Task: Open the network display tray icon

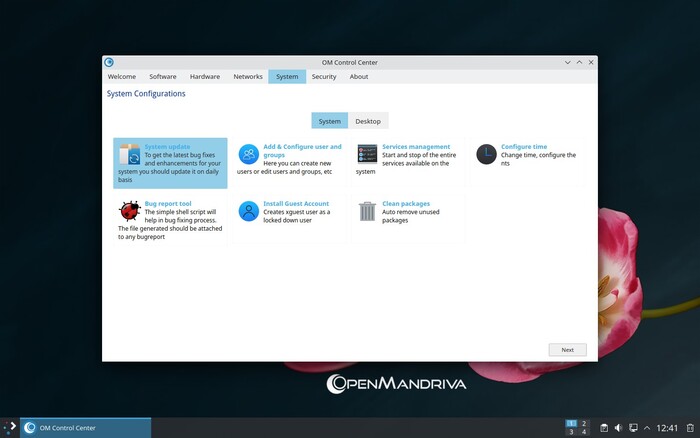Action: pos(633,428)
